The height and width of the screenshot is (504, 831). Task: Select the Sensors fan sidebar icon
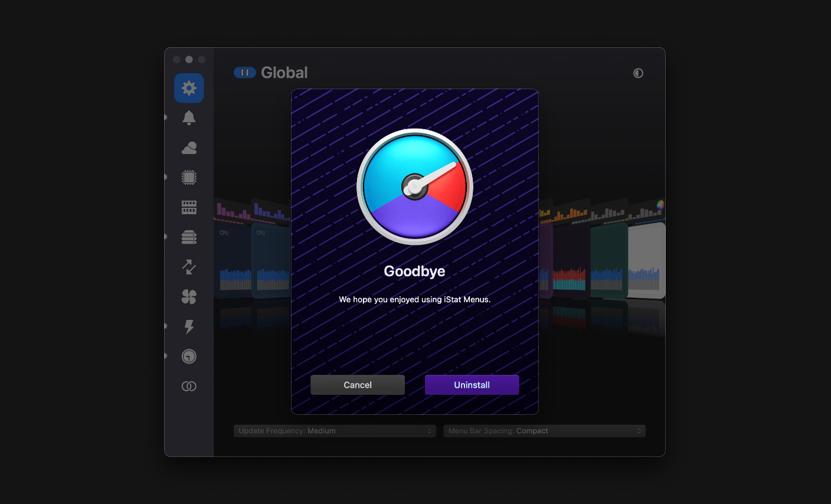click(x=189, y=297)
